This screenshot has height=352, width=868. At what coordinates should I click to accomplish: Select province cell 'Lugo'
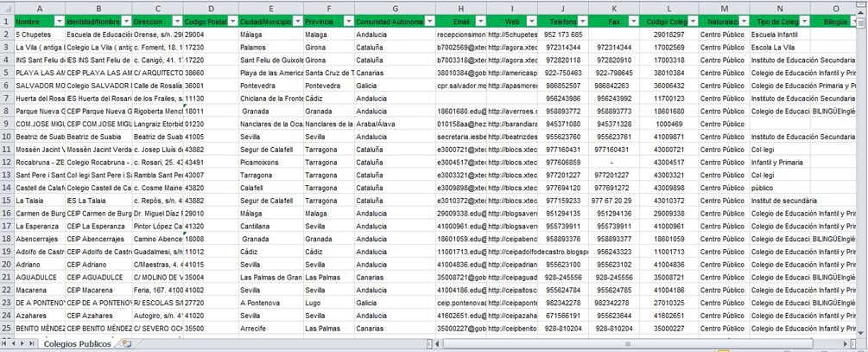[328, 303]
